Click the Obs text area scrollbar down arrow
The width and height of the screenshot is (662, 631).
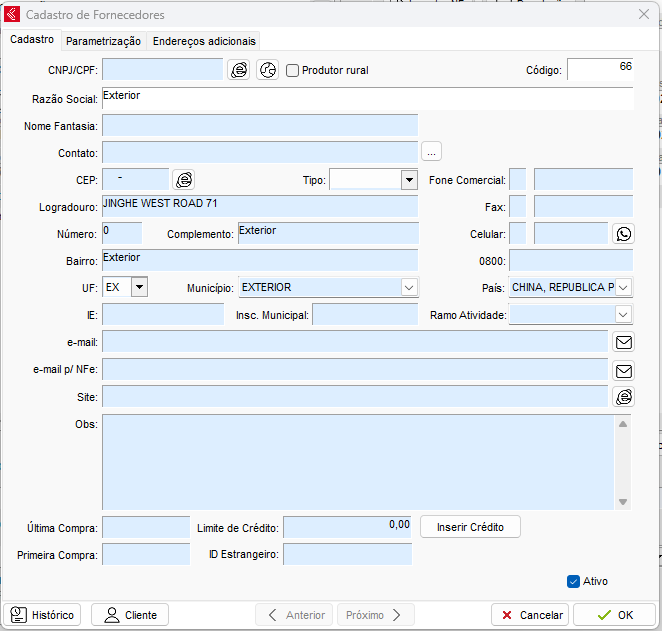[623, 502]
